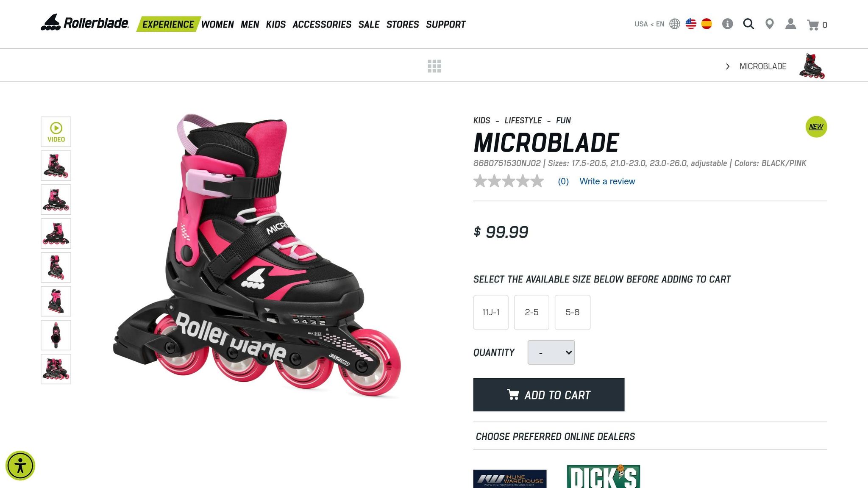868x488 pixels.
Task: Open the user account icon
Action: (791, 24)
